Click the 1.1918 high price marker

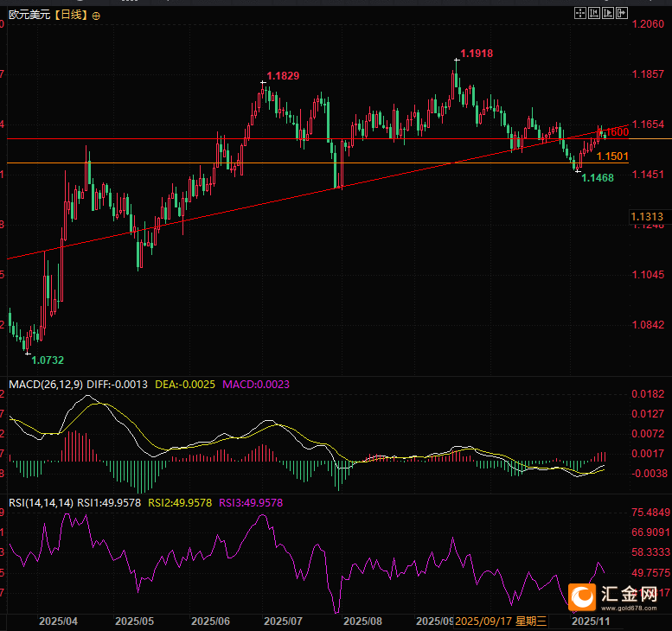coord(477,54)
